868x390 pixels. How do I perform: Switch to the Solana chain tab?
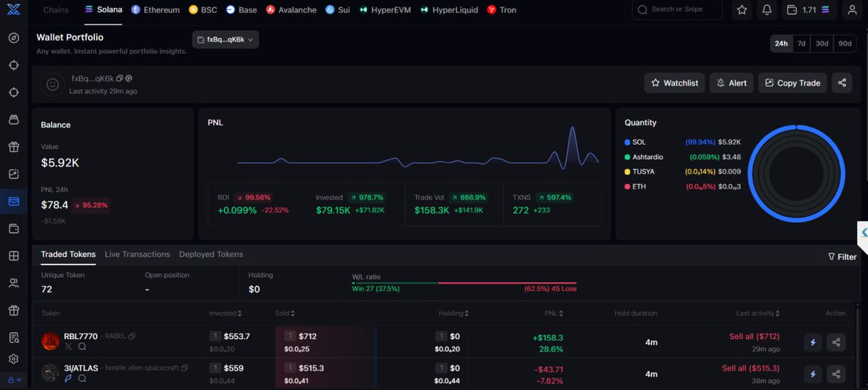coord(103,10)
